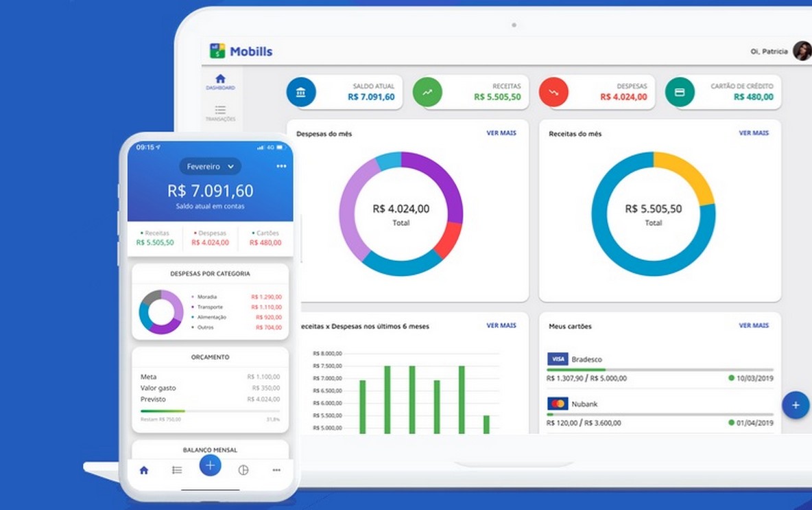Click the Mobills logo

coord(241,51)
